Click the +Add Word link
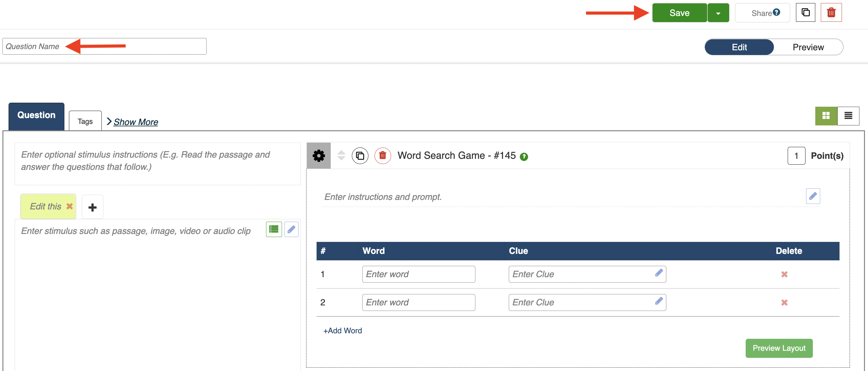The width and height of the screenshot is (868, 371). (342, 331)
